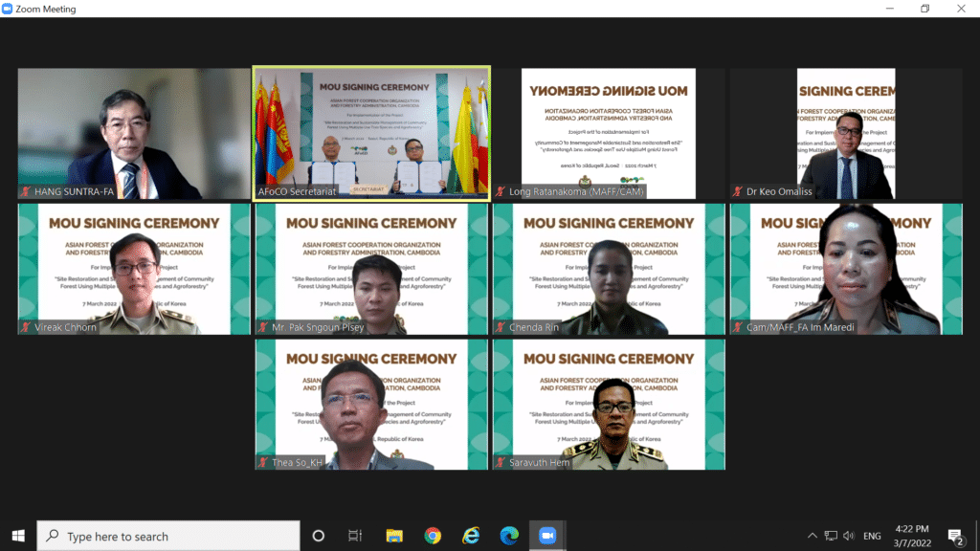Click muted mic icon beside Thea So_KH

tap(263, 463)
